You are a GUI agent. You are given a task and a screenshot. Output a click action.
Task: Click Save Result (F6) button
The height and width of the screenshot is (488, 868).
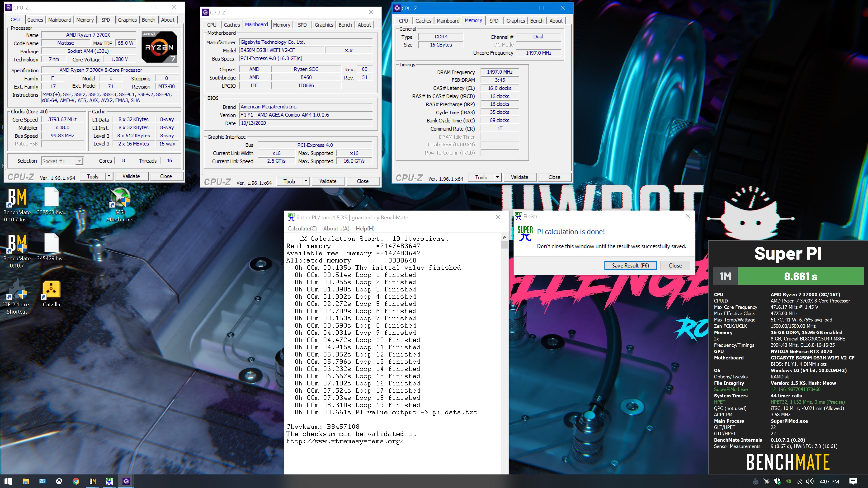click(630, 265)
